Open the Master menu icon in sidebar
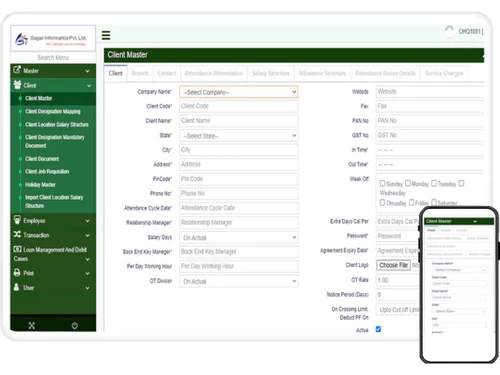The width and height of the screenshot is (500, 375). click(17, 70)
